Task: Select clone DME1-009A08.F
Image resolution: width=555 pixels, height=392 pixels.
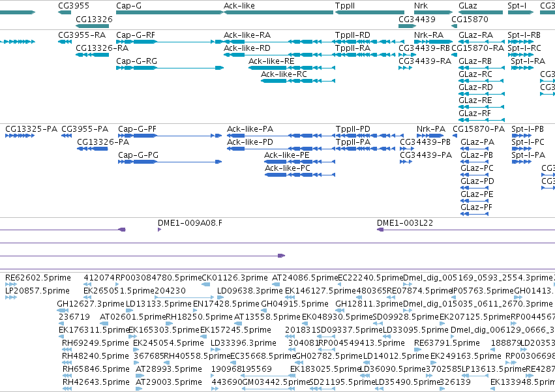Action: coord(190,223)
